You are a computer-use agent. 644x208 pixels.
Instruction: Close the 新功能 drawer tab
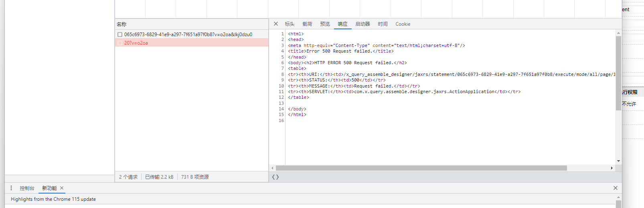click(62, 188)
